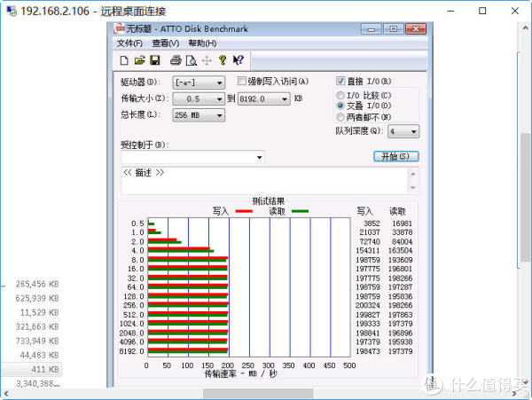Image resolution: width=532 pixels, height=400 pixels.
Task: Maximize the remote desktop connection window
Action: pyautogui.click(x=482, y=11)
